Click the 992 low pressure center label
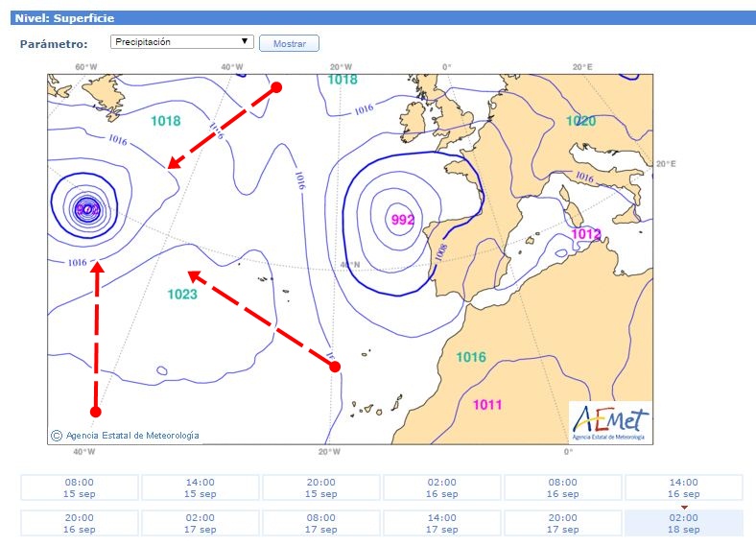This screenshot has width=756, height=546. coord(403,220)
